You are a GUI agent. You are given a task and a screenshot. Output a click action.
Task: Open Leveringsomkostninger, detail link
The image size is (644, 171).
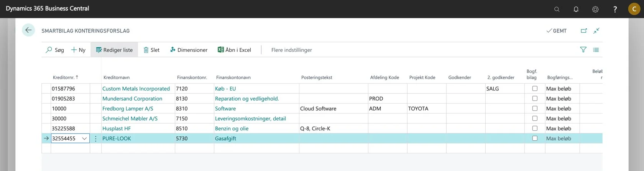click(x=250, y=118)
